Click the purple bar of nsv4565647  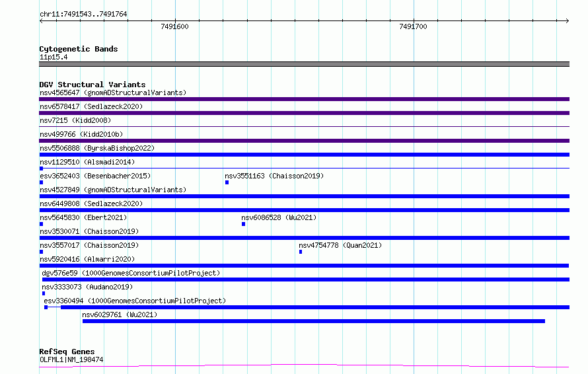pyautogui.click(x=304, y=99)
